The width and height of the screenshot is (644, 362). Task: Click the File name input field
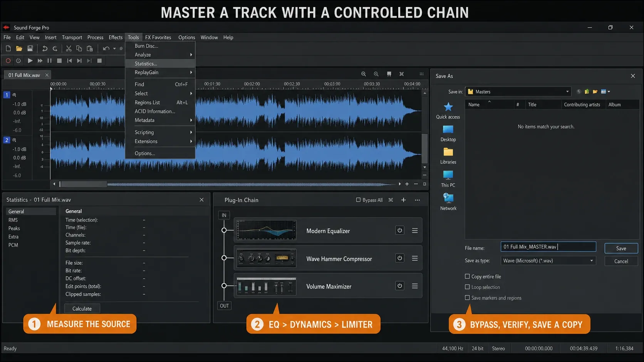548,247
